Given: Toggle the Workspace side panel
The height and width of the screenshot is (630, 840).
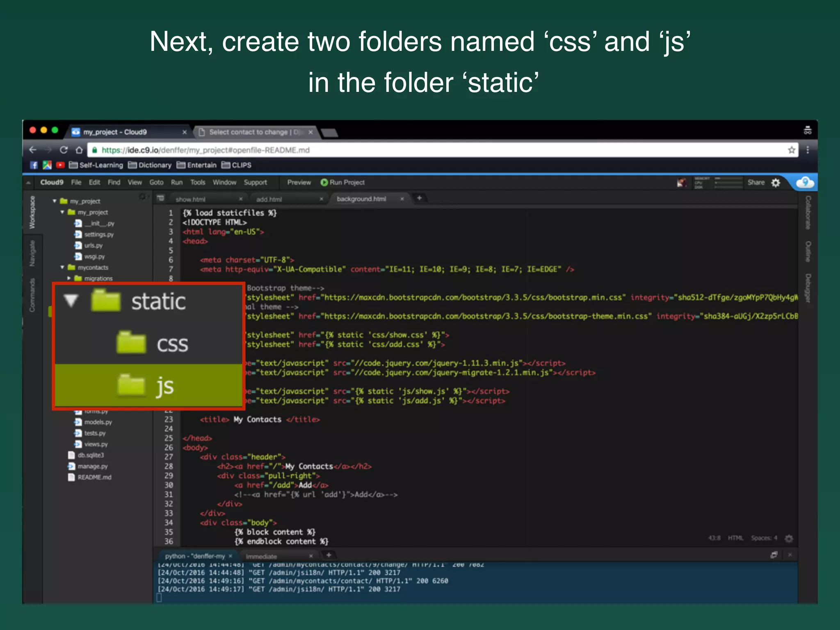Looking at the screenshot, I should coord(32,212).
